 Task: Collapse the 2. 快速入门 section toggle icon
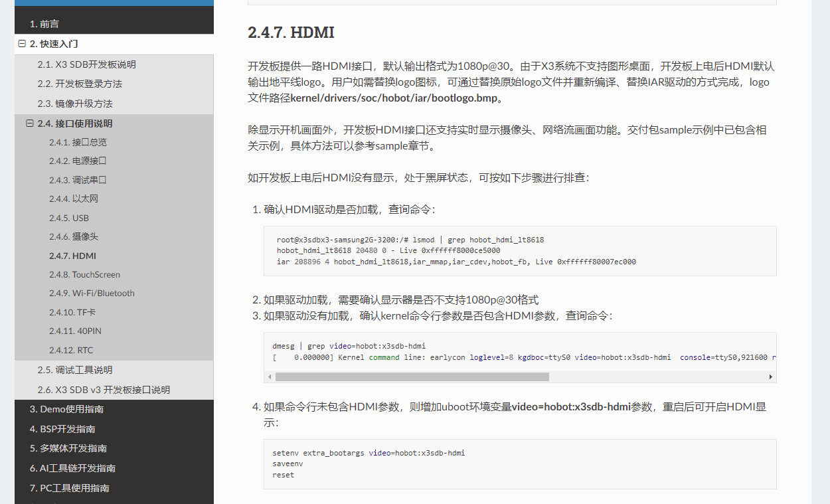22,44
